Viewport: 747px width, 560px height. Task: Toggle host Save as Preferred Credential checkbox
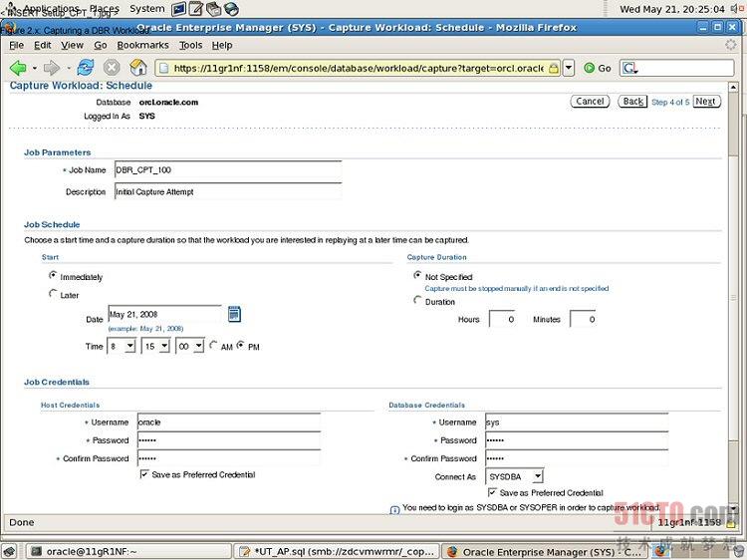[x=145, y=474]
